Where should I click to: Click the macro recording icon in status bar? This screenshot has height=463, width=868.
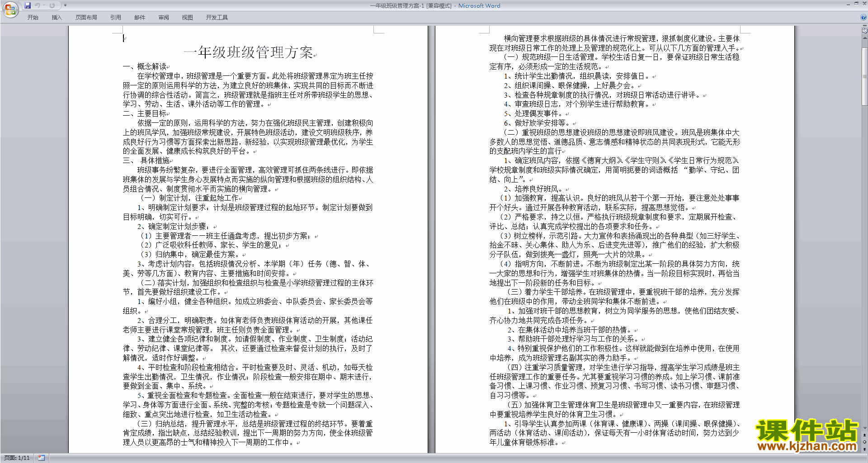pos(42,458)
